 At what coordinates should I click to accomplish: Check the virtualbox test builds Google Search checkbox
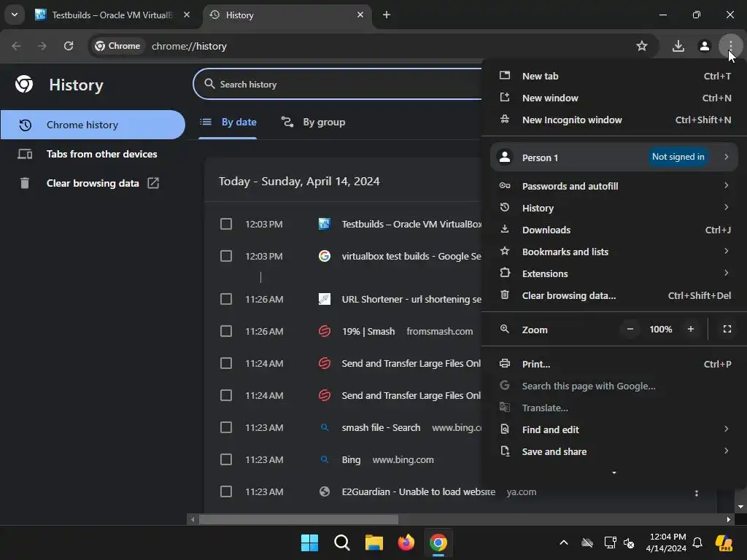pyautogui.click(x=226, y=256)
